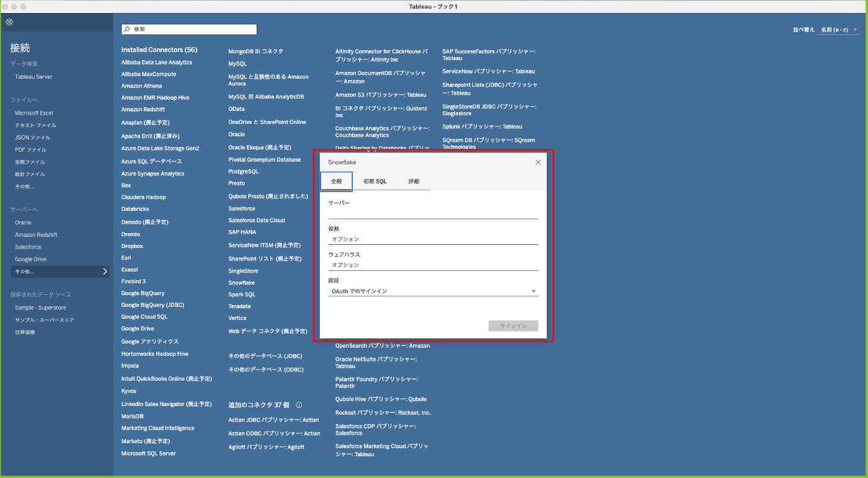Select the Impala connector

130,366
